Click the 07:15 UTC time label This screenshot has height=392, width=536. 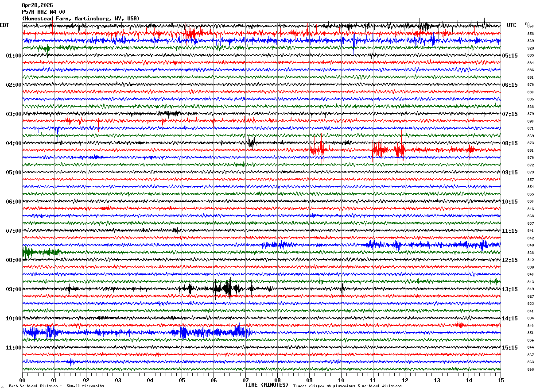[510, 114]
